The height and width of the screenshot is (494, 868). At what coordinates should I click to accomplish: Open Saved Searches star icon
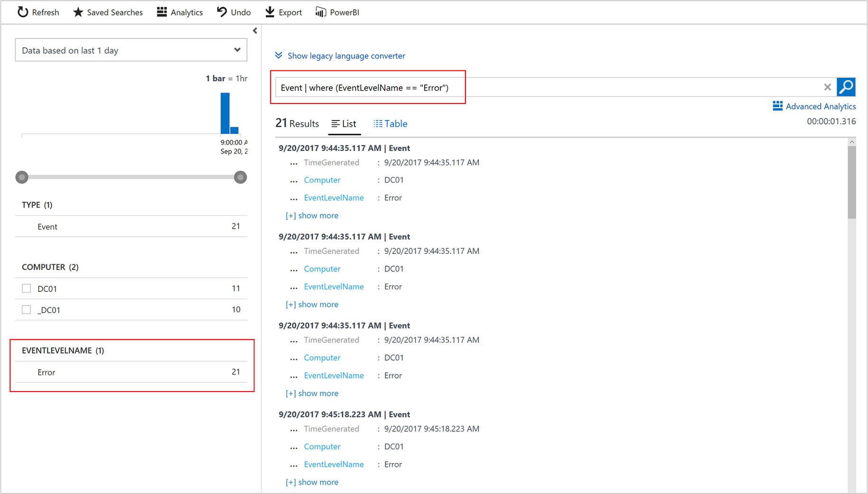coord(78,12)
